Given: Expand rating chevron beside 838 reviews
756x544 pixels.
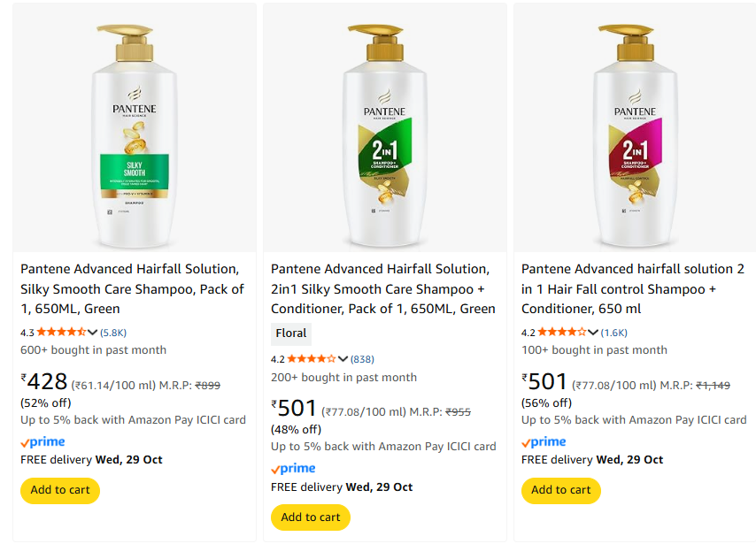Looking at the screenshot, I should click(343, 359).
